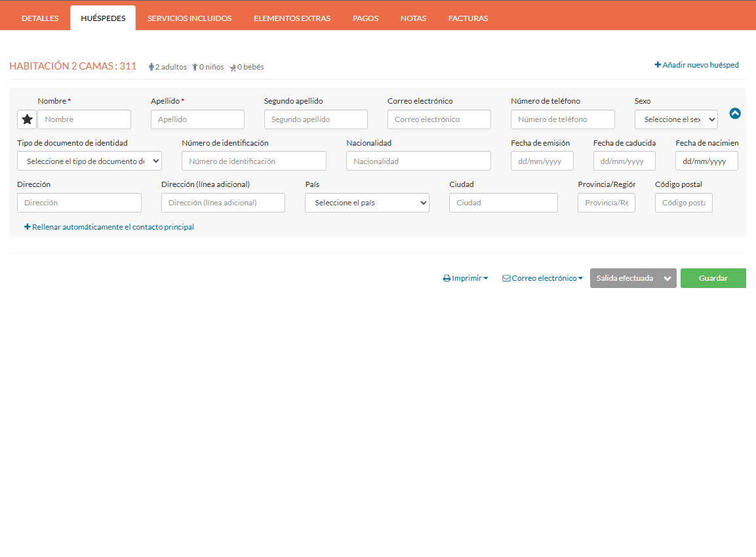Open the Servicios Incluidos tab
Screen dimensions: 756x557
[189, 18]
